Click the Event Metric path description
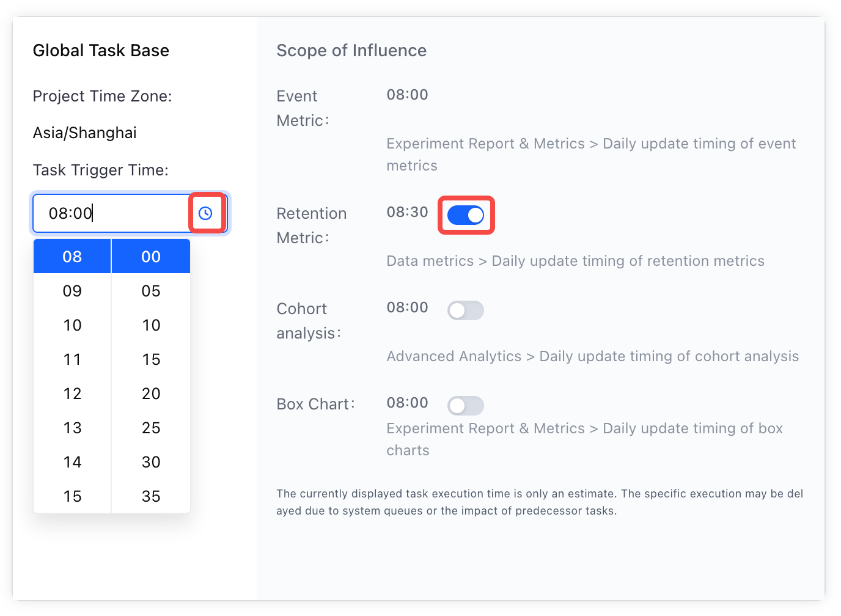Image resolution: width=841 pixels, height=616 pixels. click(x=591, y=155)
